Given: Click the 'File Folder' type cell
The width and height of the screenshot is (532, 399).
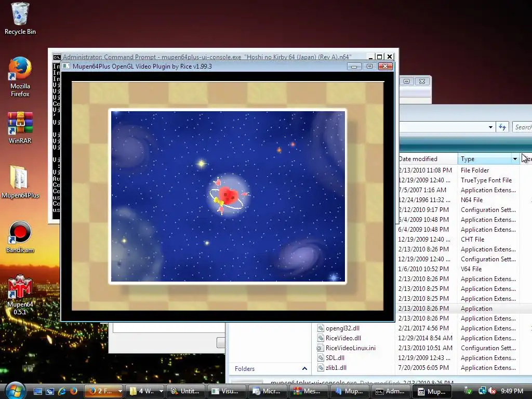Looking at the screenshot, I should pos(475,170).
